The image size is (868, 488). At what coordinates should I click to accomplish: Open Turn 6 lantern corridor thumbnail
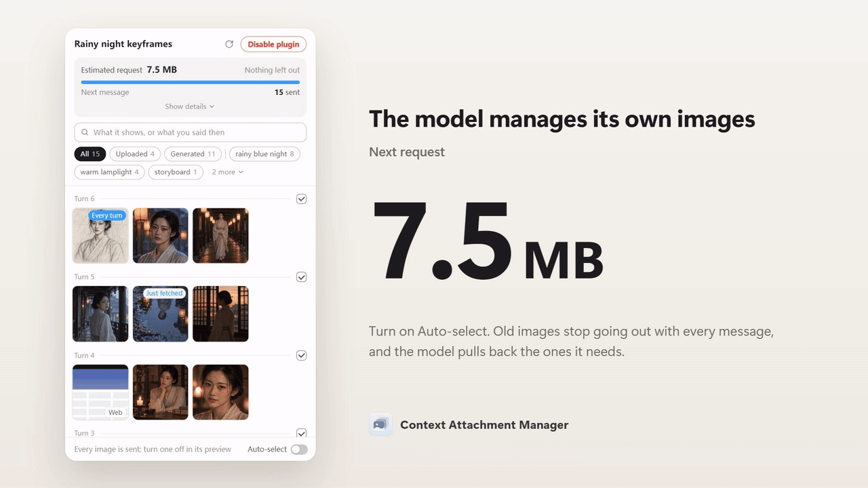[220, 236]
